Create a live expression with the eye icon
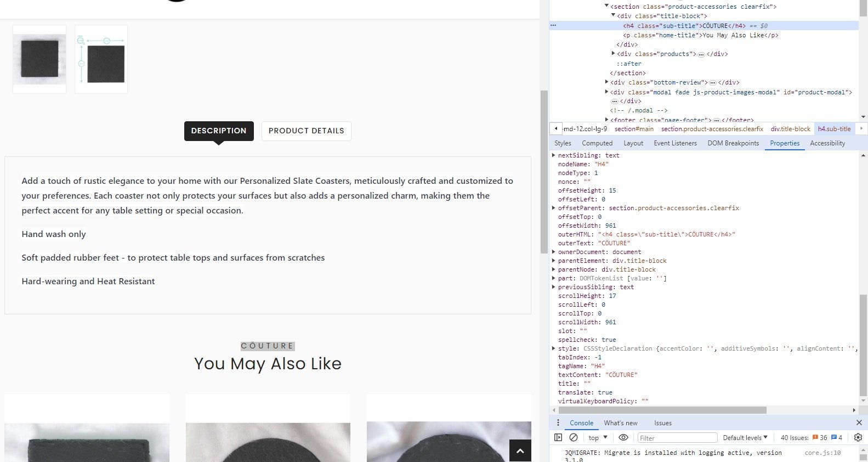The height and width of the screenshot is (462, 868). [623, 437]
